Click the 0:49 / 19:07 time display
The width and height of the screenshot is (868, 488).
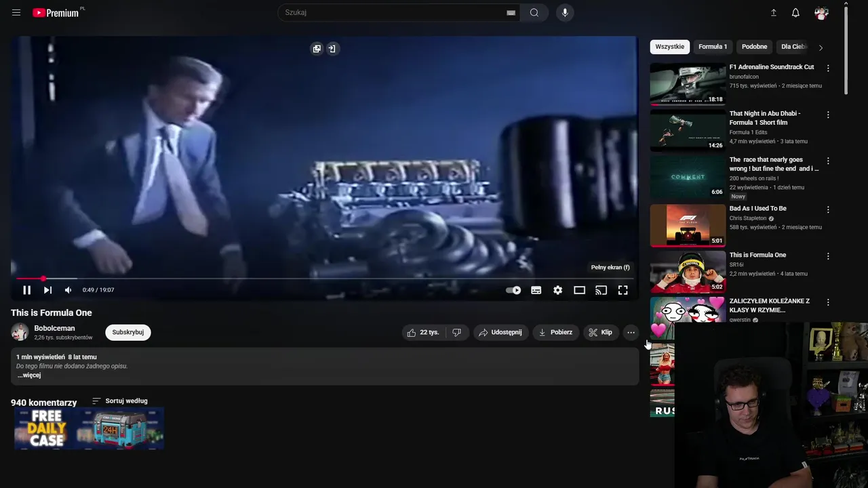point(98,290)
